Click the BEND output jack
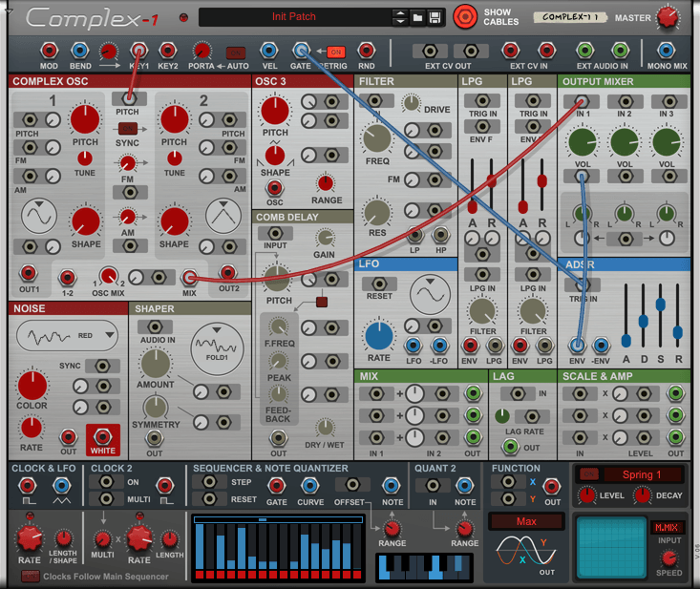The width and height of the screenshot is (700, 589). point(80,51)
